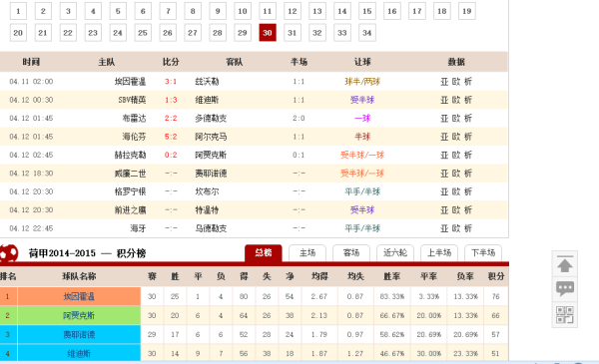Image resolution: width=599 pixels, height=364 pixels.
Task: Click away team 阿尔克马
Action: point(211,137)
